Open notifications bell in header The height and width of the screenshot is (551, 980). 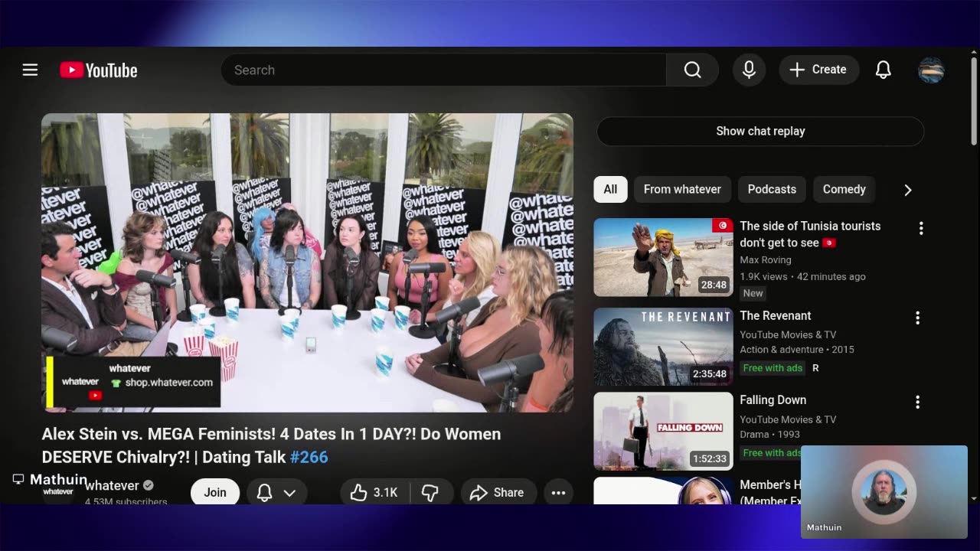883,70
